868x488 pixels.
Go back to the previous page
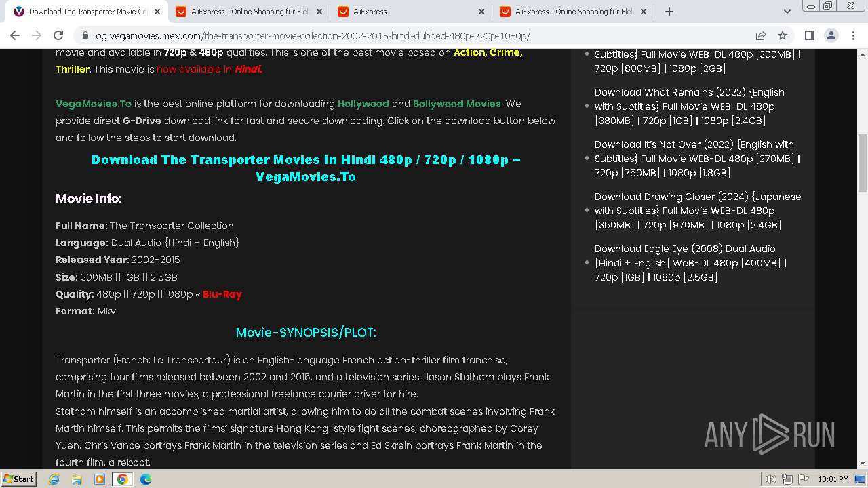(x=15, y=35)
